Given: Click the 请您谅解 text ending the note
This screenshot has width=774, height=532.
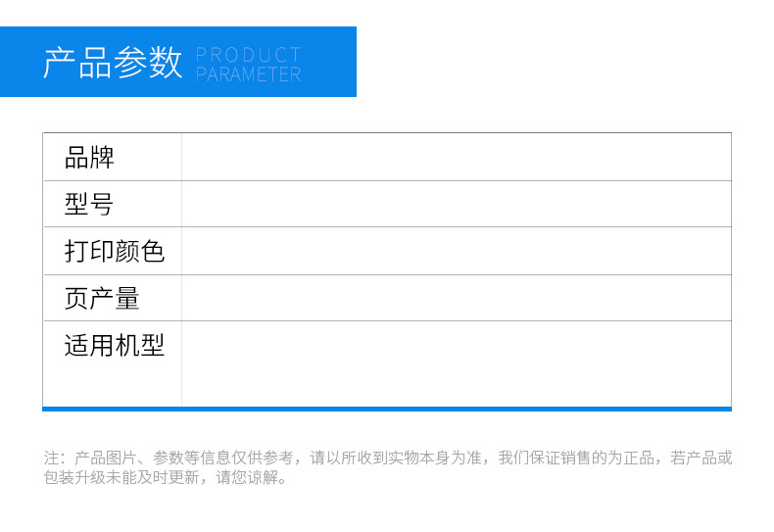Looking at the screenshot, I should 248,478.
